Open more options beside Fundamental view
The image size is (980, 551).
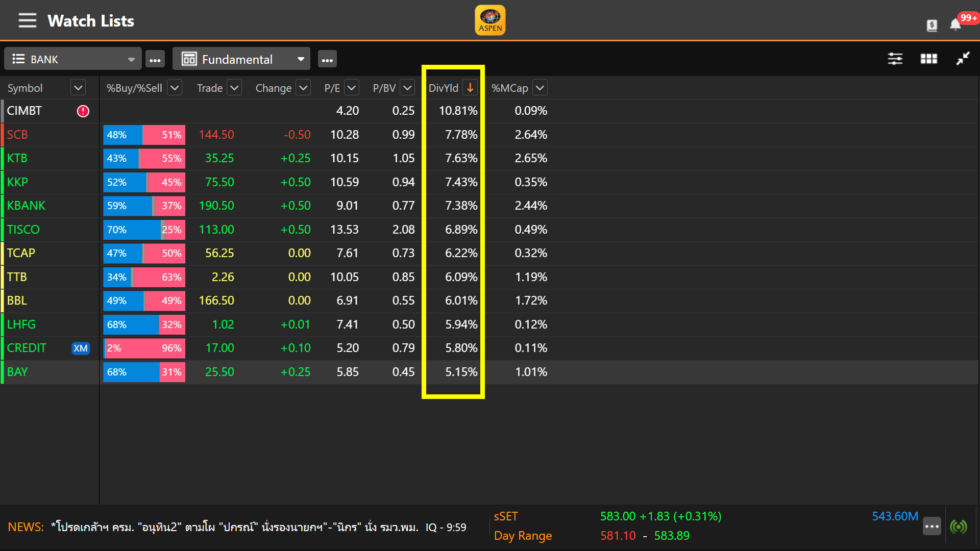tap(327, 60)
